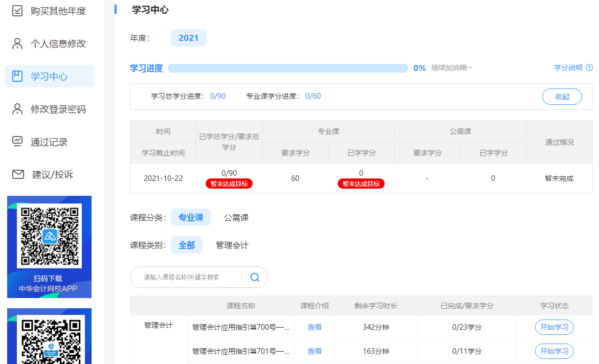Image resolution: width=599 pixels, height=364 pixels.
Task: Click the 学习进度 progress bar
Action: [287, 68]
